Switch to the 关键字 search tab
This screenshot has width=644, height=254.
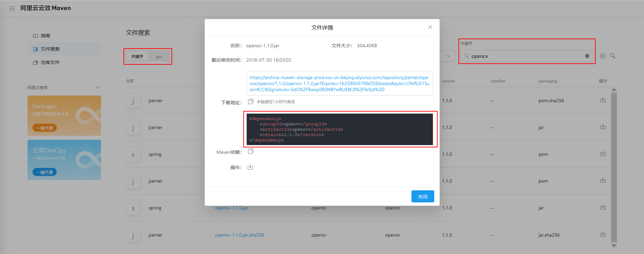pyautogui.click(x=137, y=56)
